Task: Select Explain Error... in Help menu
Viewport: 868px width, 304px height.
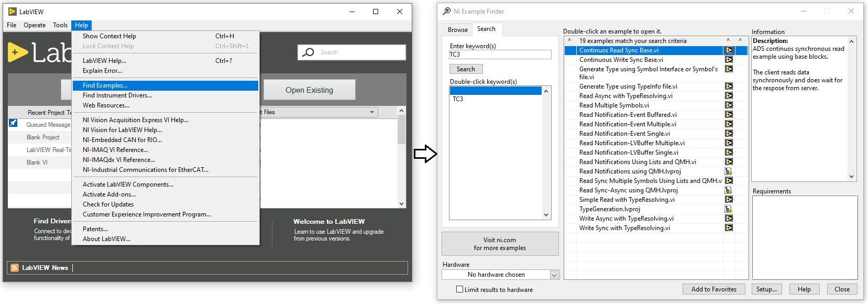Action: coord(166,71)
